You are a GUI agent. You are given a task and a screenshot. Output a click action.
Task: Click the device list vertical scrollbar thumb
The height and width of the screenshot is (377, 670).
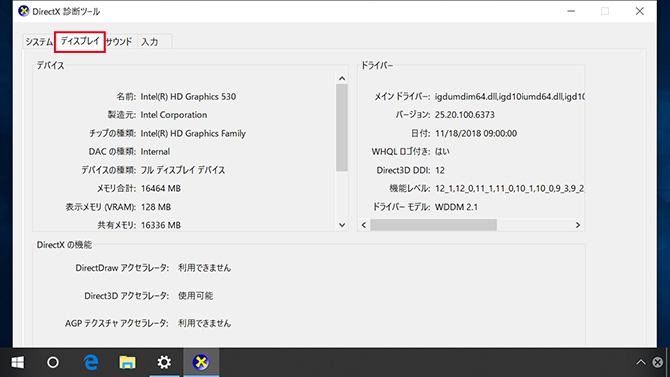pos(342,127)
